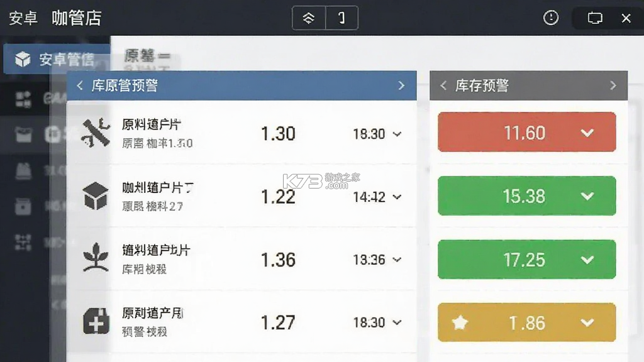Image resolution: width=644 pixels, height=362 pixels.
Task: Click the screen window icon in title bar
Action: point(595,18)
